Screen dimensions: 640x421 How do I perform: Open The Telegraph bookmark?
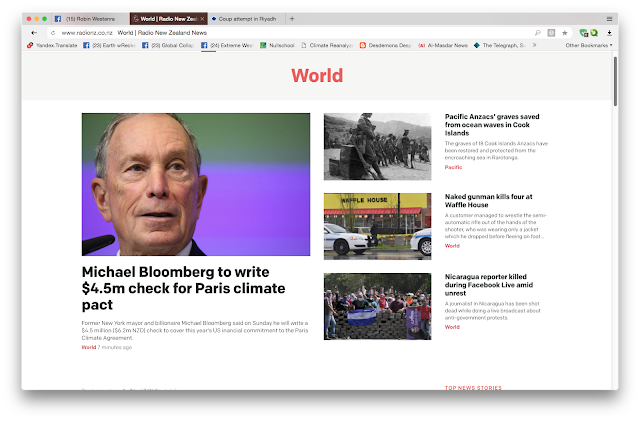tap(500, 45)
